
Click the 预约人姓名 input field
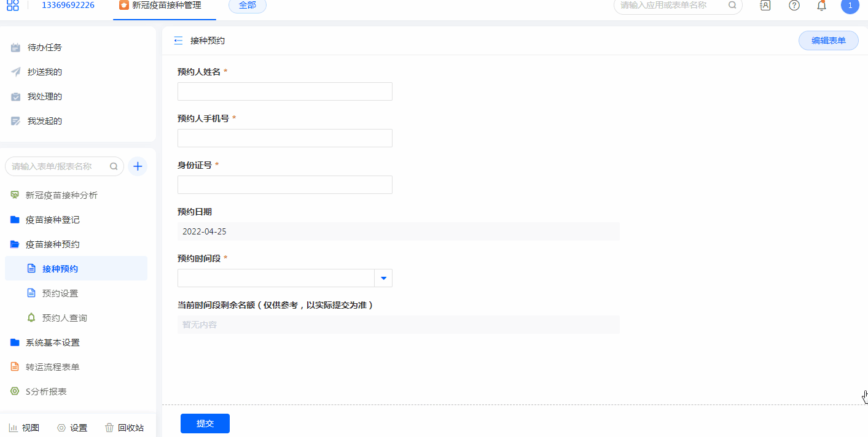point(284,91)
